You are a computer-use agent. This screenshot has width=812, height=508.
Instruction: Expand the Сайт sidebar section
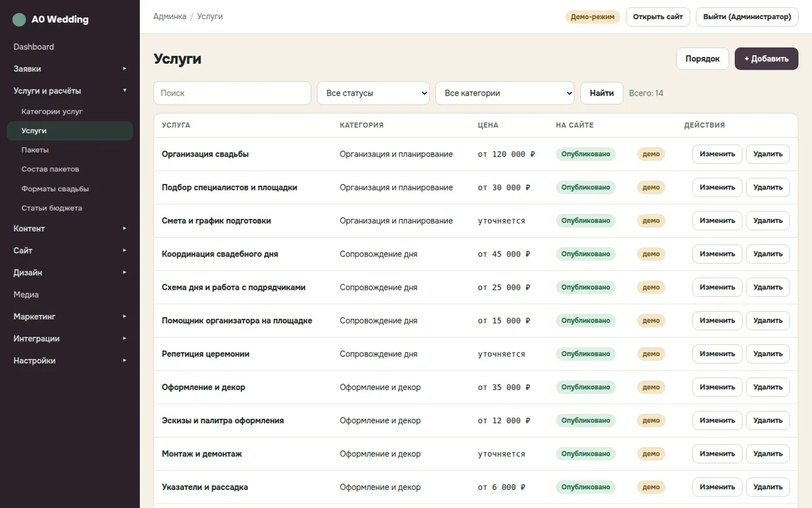(x=70, y=250)
